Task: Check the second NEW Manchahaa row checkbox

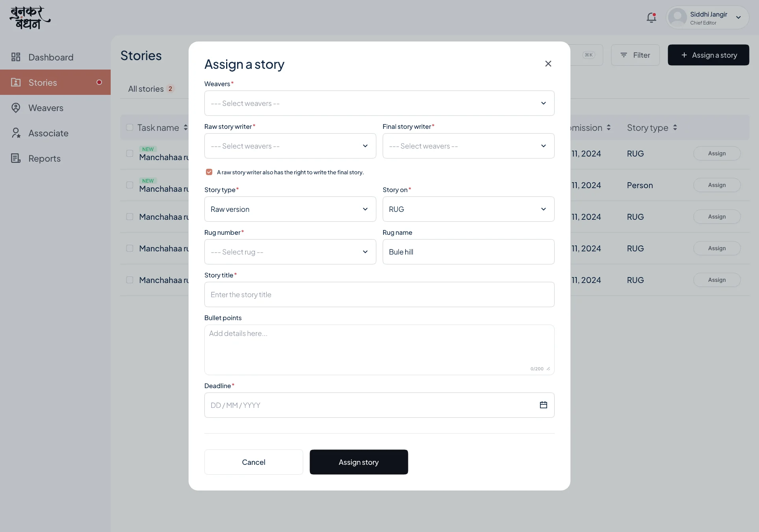Action: pos(130,185)
